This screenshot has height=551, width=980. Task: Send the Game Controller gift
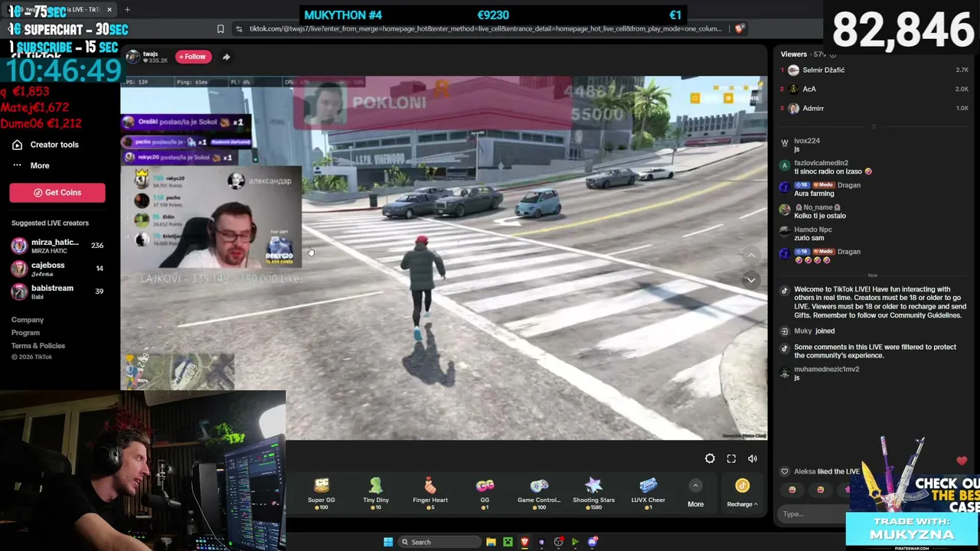pos(539,494)
